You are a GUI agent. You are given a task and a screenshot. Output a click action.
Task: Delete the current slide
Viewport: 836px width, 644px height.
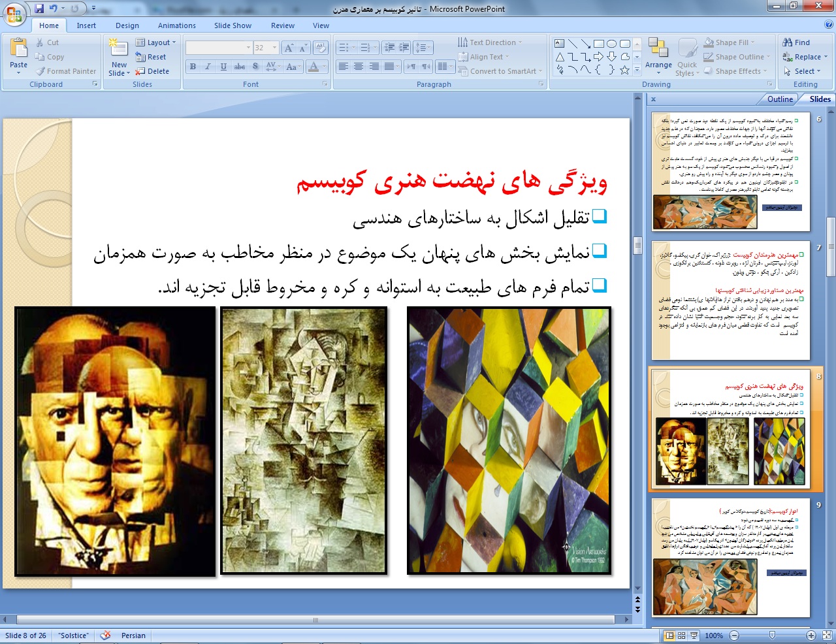click(x=152, y=71)
